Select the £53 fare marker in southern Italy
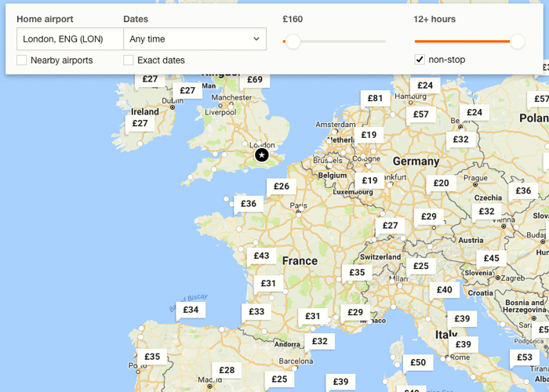 click(524, 358)
